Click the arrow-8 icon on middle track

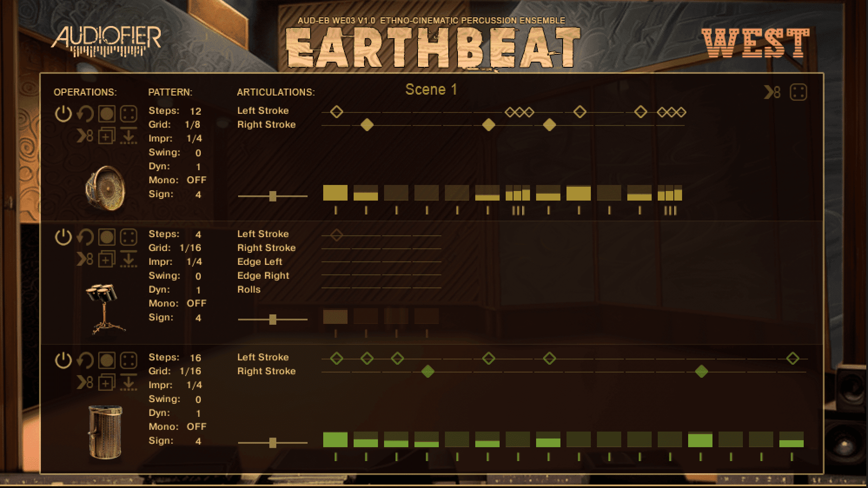pos(85,260)
